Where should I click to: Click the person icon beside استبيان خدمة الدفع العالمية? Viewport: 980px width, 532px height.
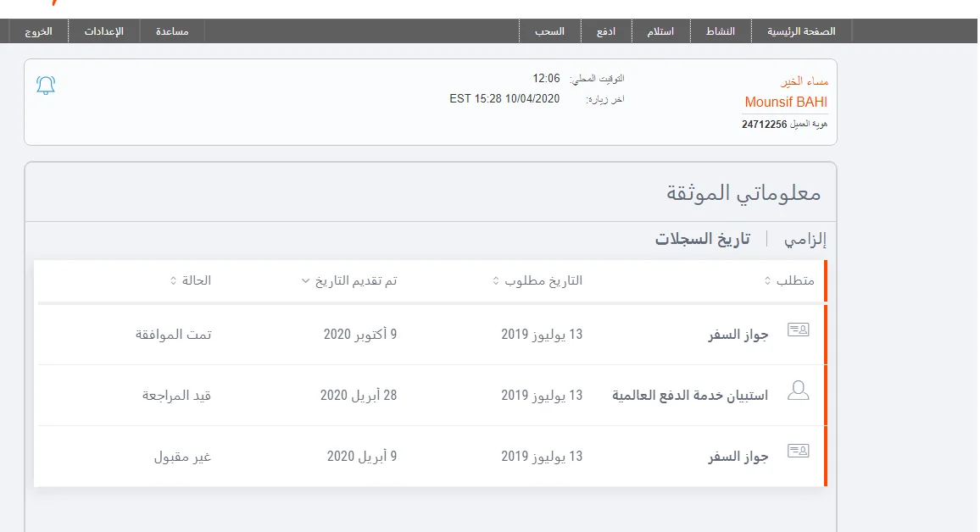pos(798,391)
